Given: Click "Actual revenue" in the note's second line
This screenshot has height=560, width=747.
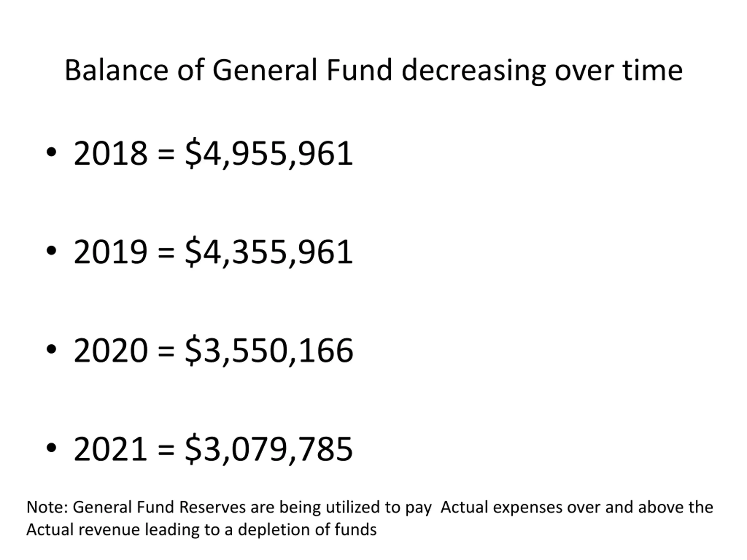Looking at the screenshot, I should point(83,530).
